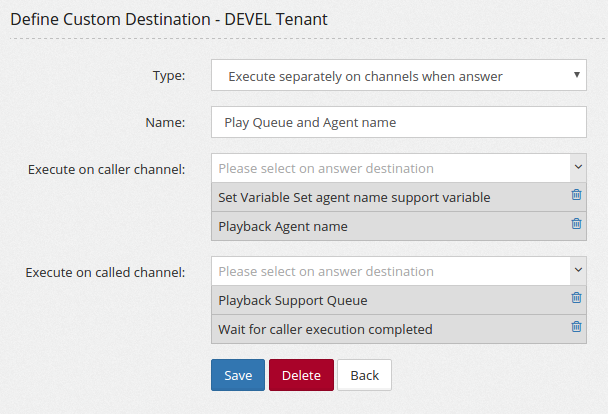Expand the caller channel destination selector

[398, 168]
